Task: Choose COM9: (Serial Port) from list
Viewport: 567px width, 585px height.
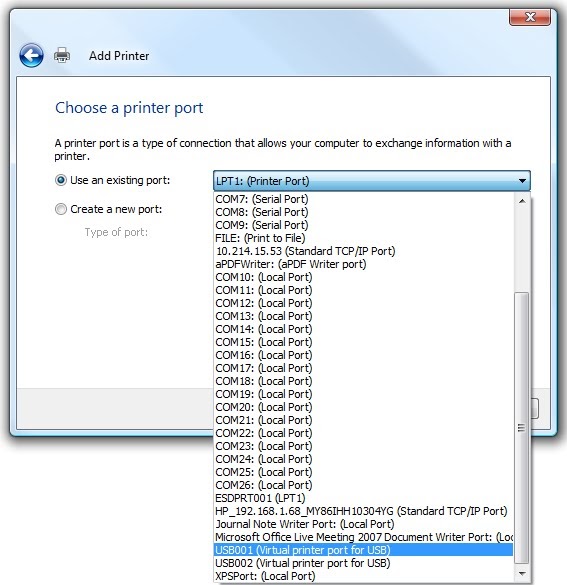Action: [x=364, y=225]
